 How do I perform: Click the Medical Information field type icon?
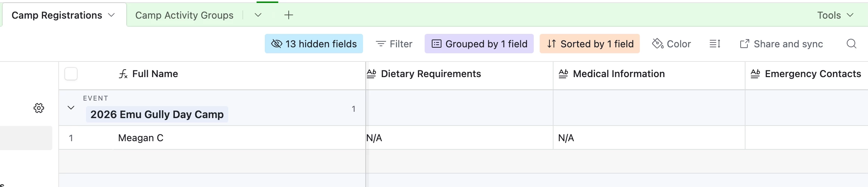click(563, 74)
